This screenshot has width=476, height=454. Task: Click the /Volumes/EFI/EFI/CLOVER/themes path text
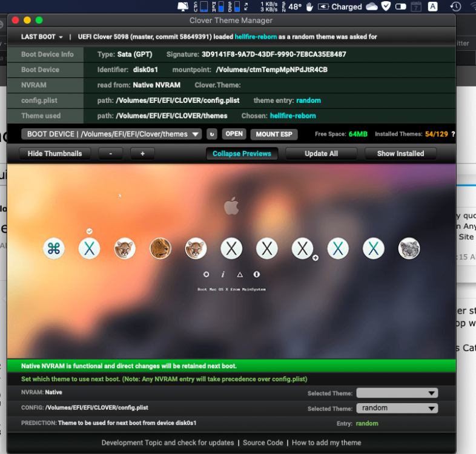point(171,116)
